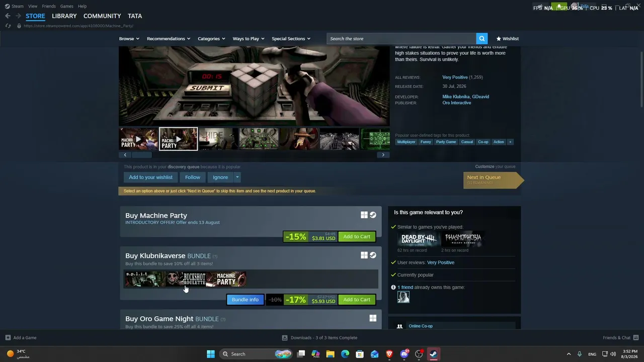Screen dimensions: 644x362
Task: Show hidden system tray icons
Action: click(569, 354)
